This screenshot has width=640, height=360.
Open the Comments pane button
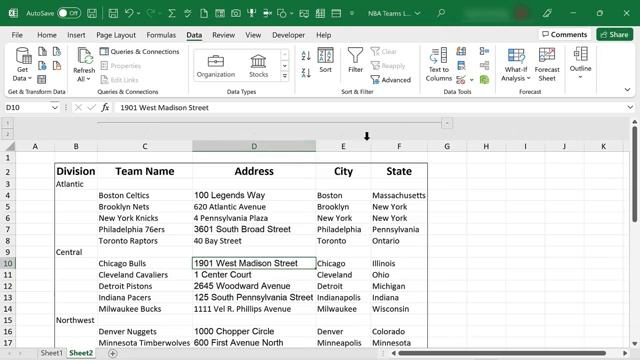(564, 35)
